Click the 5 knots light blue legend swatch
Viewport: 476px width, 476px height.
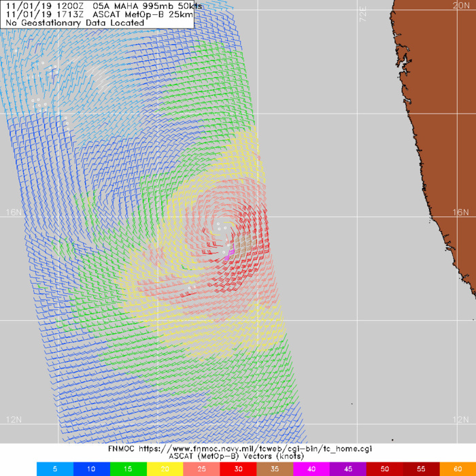coord(54,469)
